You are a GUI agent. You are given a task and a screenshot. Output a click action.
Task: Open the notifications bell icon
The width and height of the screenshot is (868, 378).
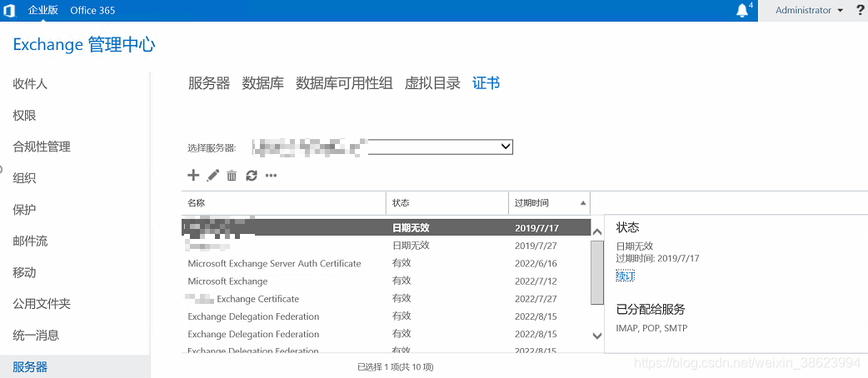[742, 11]
